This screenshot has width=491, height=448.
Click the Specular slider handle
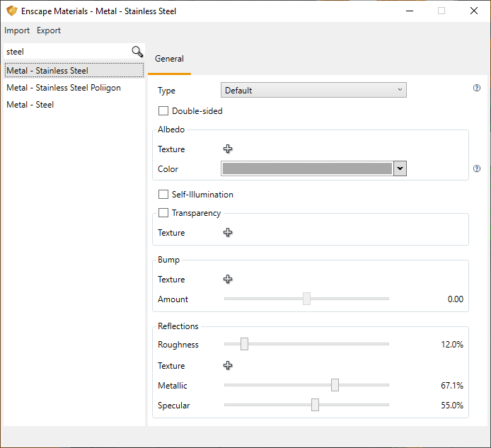[315, 404]
